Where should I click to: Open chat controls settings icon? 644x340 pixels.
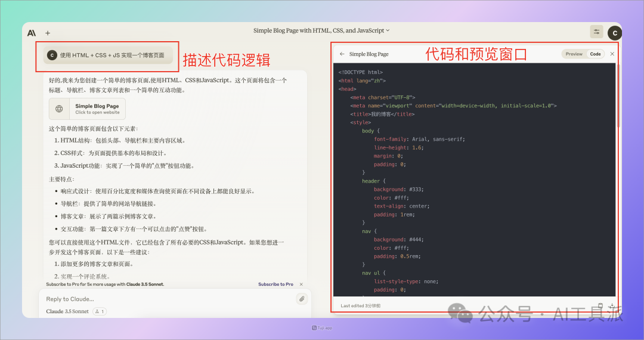[596, 32]
